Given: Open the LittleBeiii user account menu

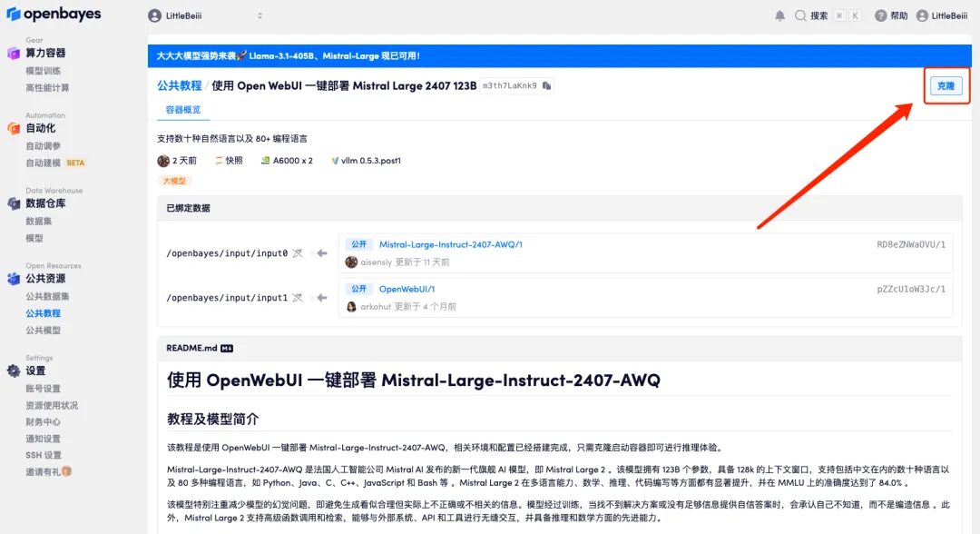Looking at the screenshot, I should pyautogui.click(x=942, y=15).
